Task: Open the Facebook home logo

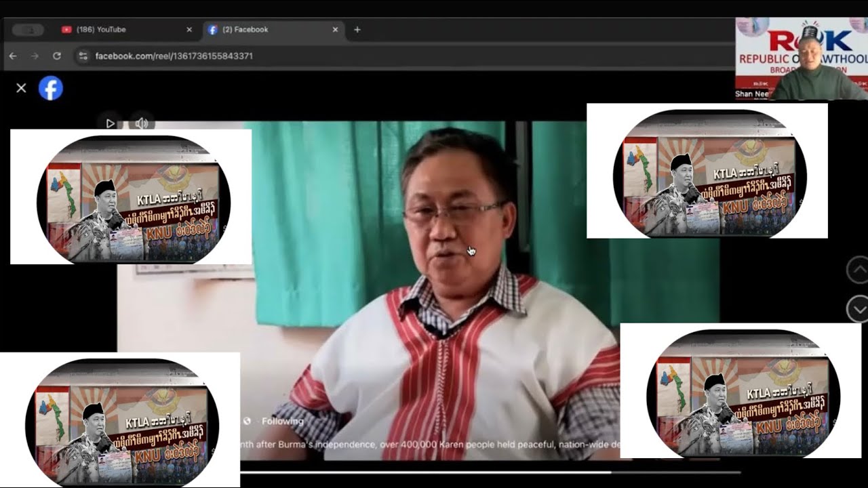Action: pyautogui.click(x=51, y=88)
